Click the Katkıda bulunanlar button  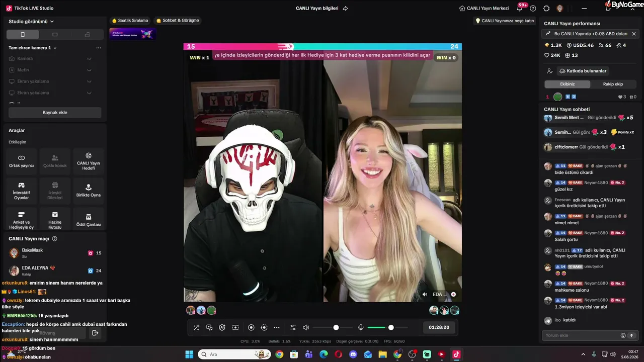tap(582, 71)
